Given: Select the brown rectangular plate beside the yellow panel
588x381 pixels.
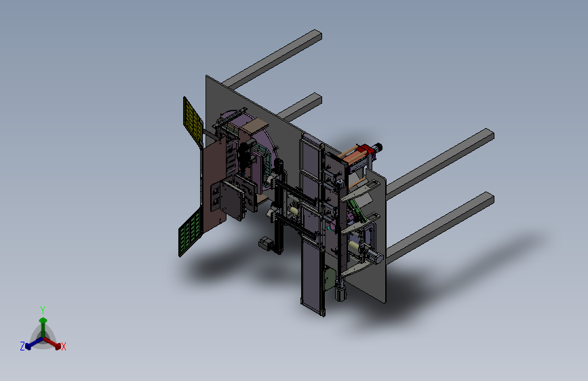Looking at the screenshot, I should 214,186.
